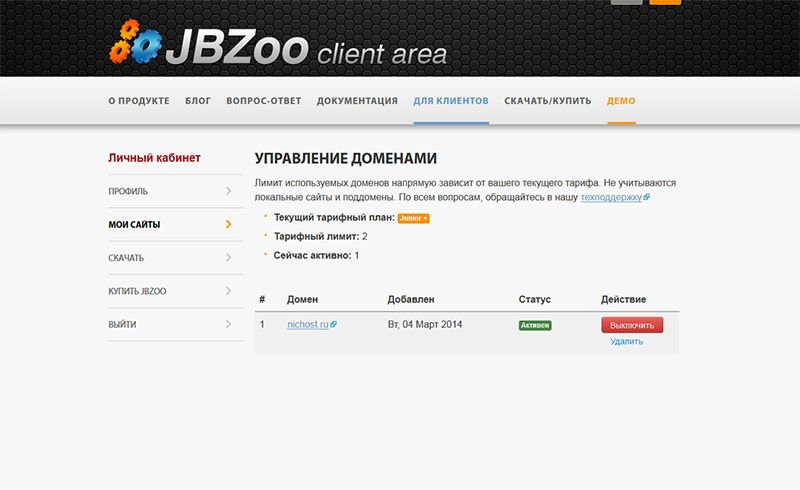Click the Удалить link for nichost.ru

627,341
